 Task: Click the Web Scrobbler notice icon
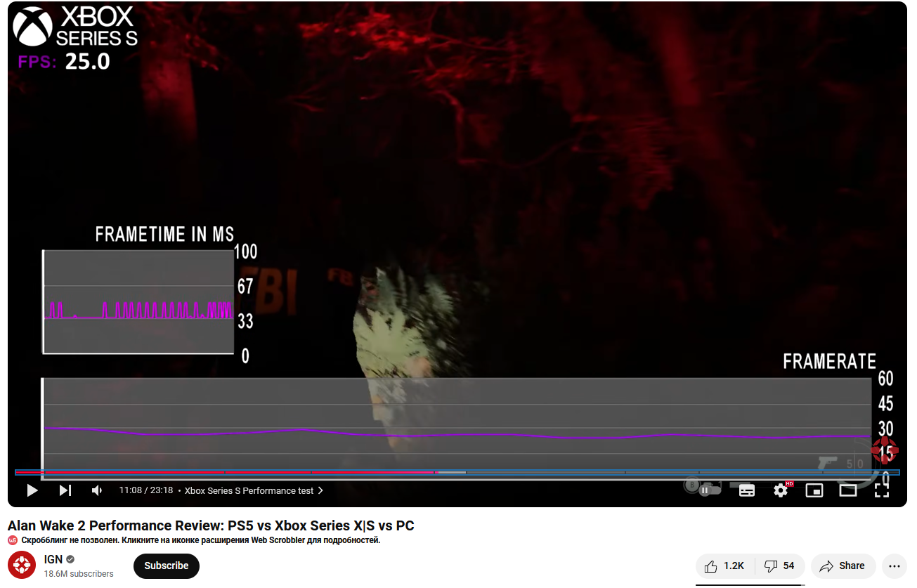click(13, 540)
